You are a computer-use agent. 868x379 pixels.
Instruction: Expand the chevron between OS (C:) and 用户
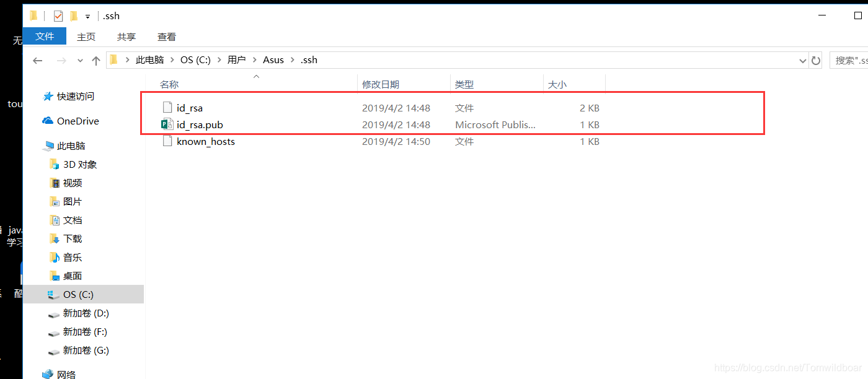click(x=219, y=60)
